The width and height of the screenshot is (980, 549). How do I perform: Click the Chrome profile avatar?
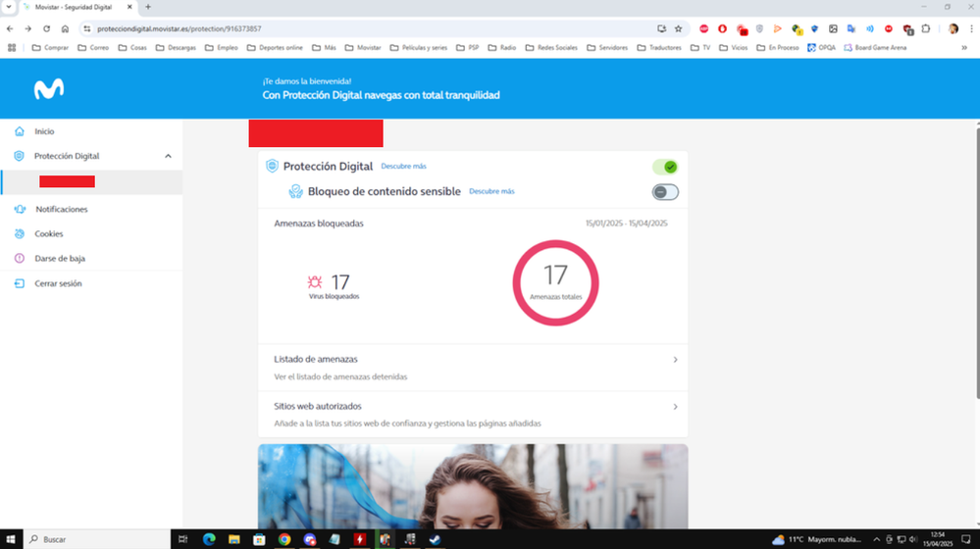(x=954, y=28)
